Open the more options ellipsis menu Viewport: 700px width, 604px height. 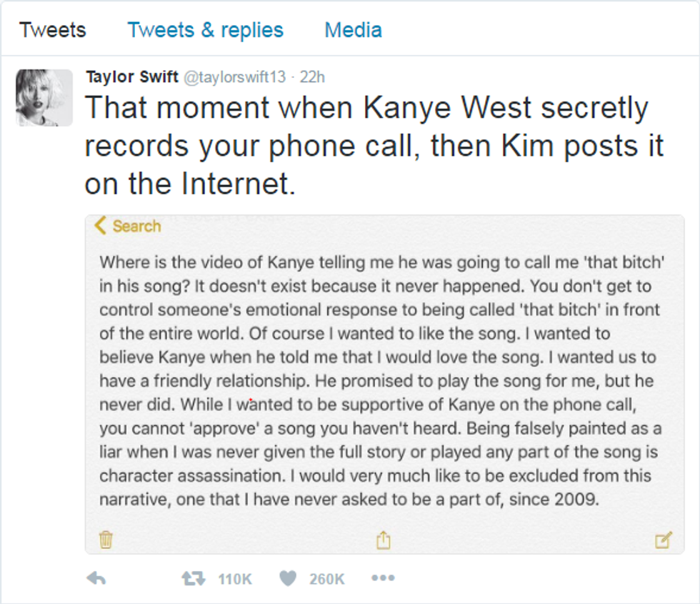383,578
